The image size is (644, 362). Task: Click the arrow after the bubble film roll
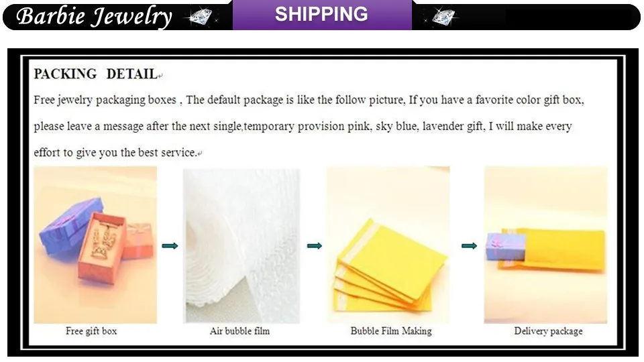click(315, 246)
